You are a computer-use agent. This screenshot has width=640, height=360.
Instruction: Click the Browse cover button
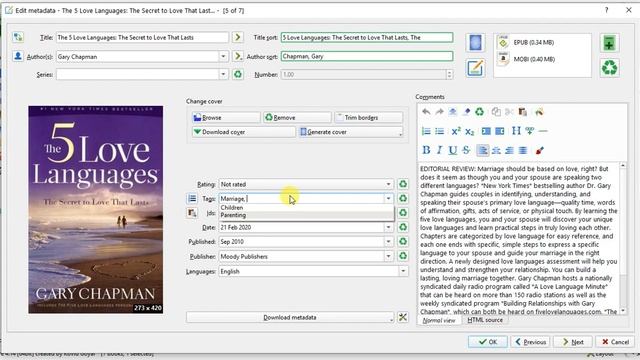click(226, 118)
